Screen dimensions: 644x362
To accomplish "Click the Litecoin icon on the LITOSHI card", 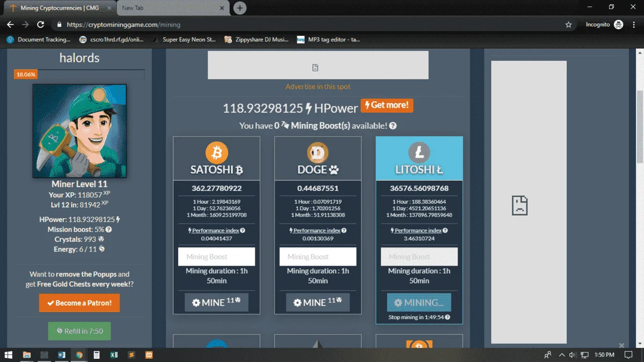I will point(419,153).
